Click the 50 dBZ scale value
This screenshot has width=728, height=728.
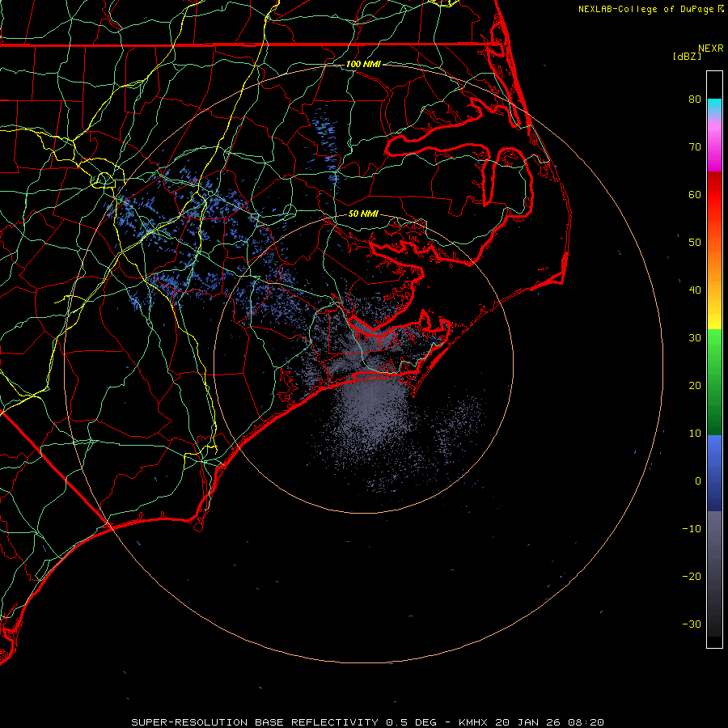point(695,243)
